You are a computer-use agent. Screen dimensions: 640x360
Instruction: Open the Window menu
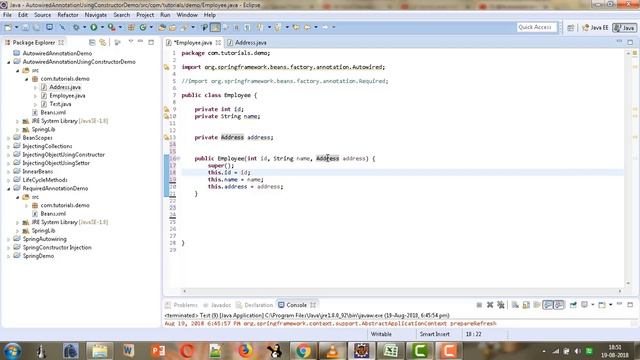[187, 15]
